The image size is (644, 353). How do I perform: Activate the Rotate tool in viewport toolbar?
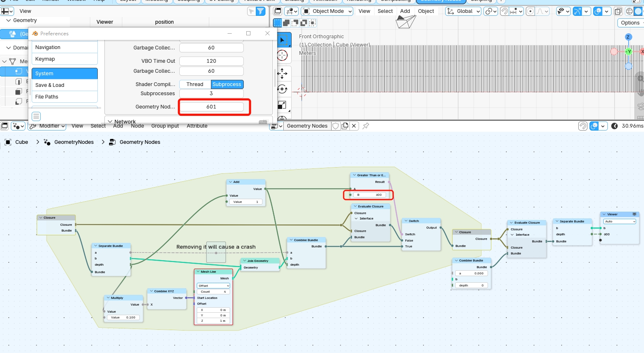(282, 89)
